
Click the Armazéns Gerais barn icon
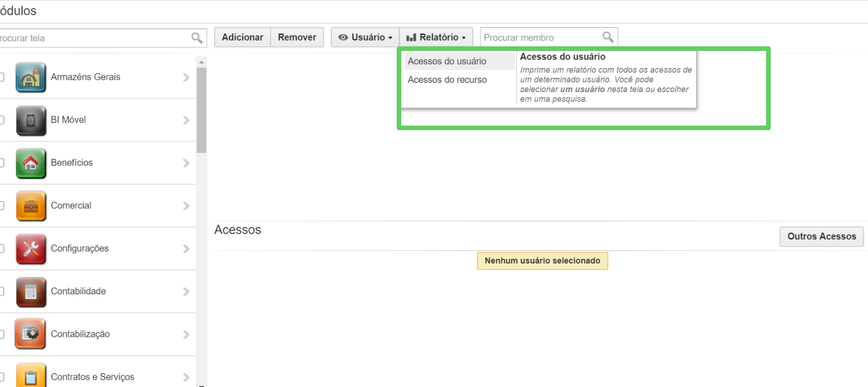pyautogui.click(x=30, y=77)
